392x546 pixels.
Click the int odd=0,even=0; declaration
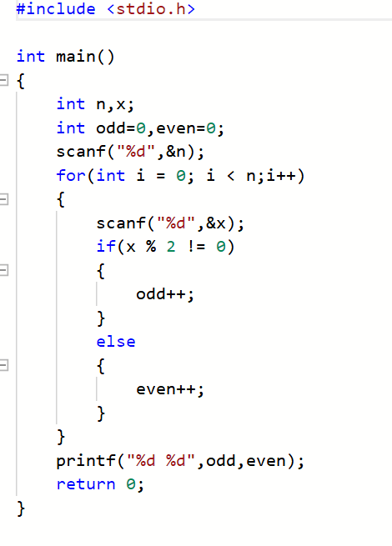coord(140,128)
